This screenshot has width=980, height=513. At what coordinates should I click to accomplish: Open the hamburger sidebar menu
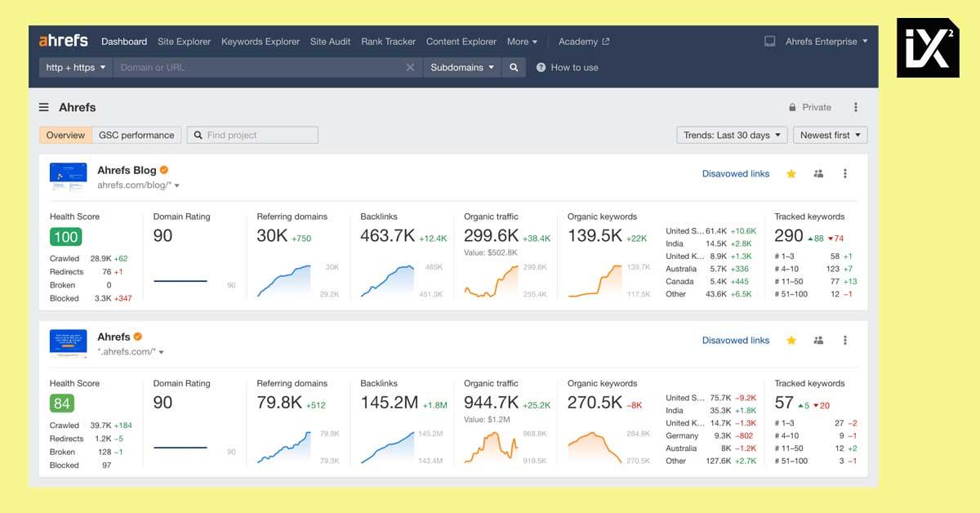tap(44, 108)
